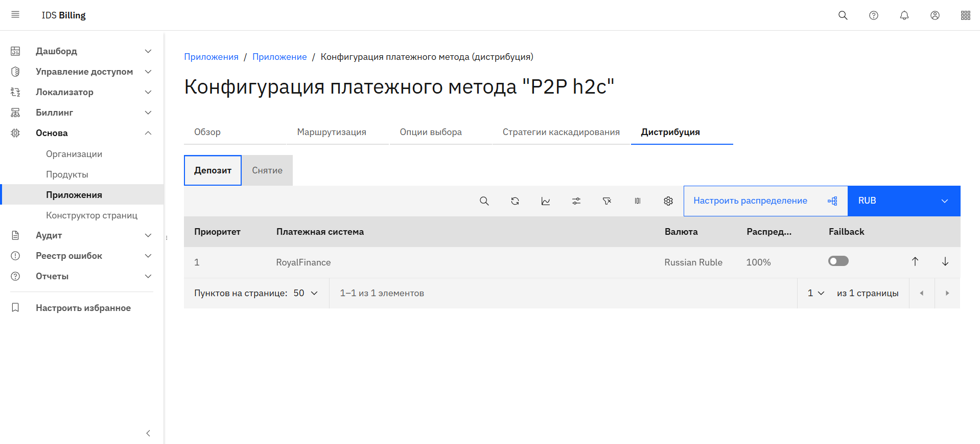980x444 pixels.
Task: Open Приложения breadcrumb link
Action: [x=211, y=57]
